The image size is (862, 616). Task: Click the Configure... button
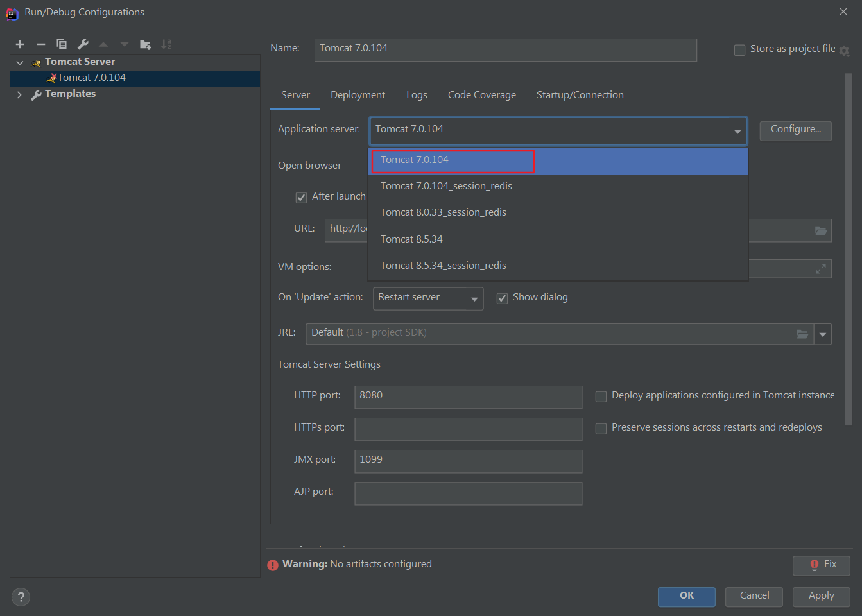click(x=796, y=130)
